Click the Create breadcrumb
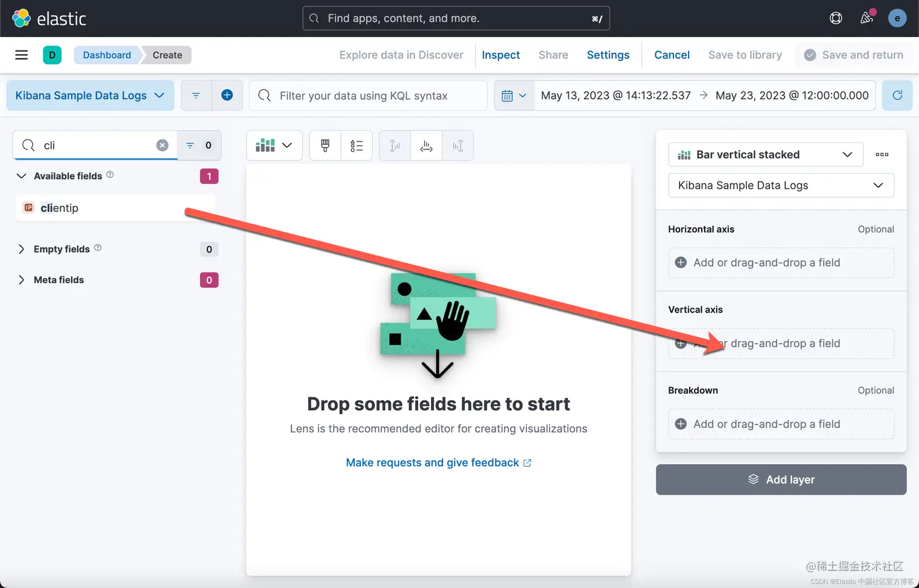The height and width of the screenshot is (588, 919). pos(167,55)
